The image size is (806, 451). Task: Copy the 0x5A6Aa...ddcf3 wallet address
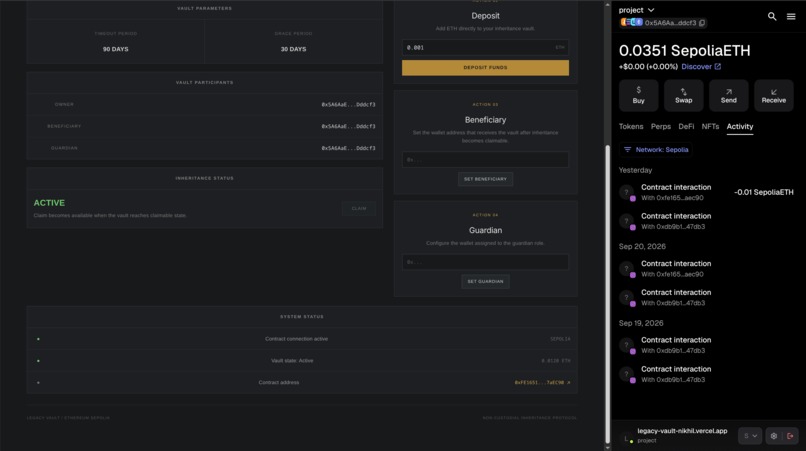[x=702, y=23]
